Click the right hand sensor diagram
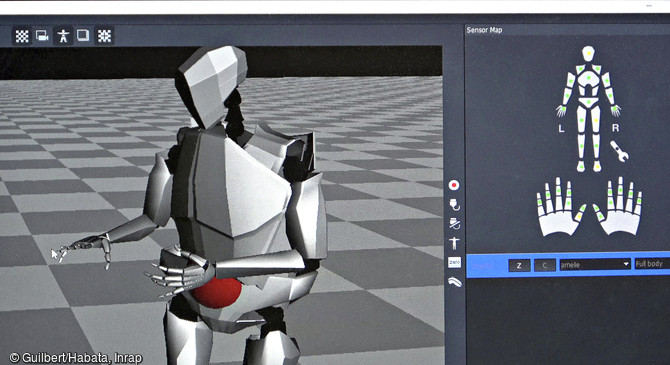 (x=617, y=206)
